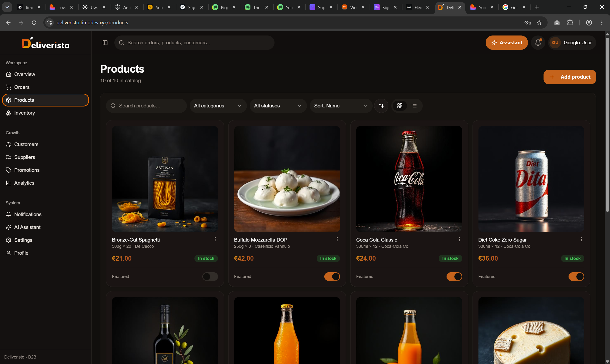
Task: Disable Featured for Coca Cola Classic
Action: coord(454,276)
